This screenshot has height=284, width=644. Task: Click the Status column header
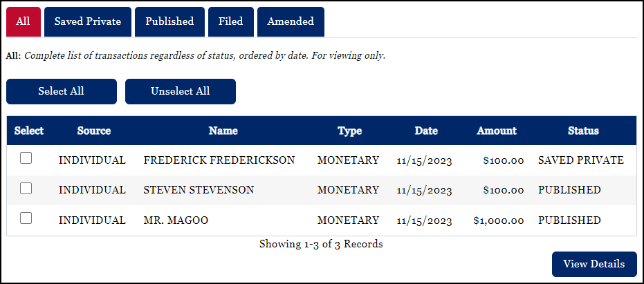(x=583, y=131)
